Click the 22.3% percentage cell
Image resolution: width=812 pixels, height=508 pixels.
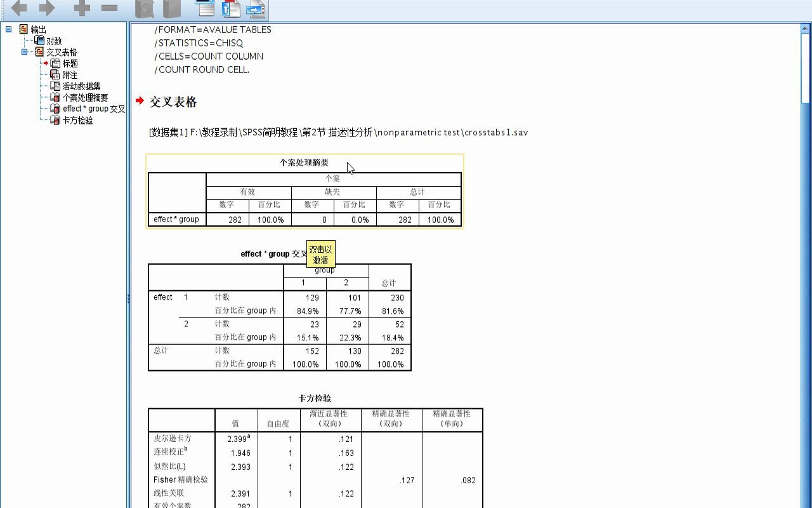tap(350, 338)
